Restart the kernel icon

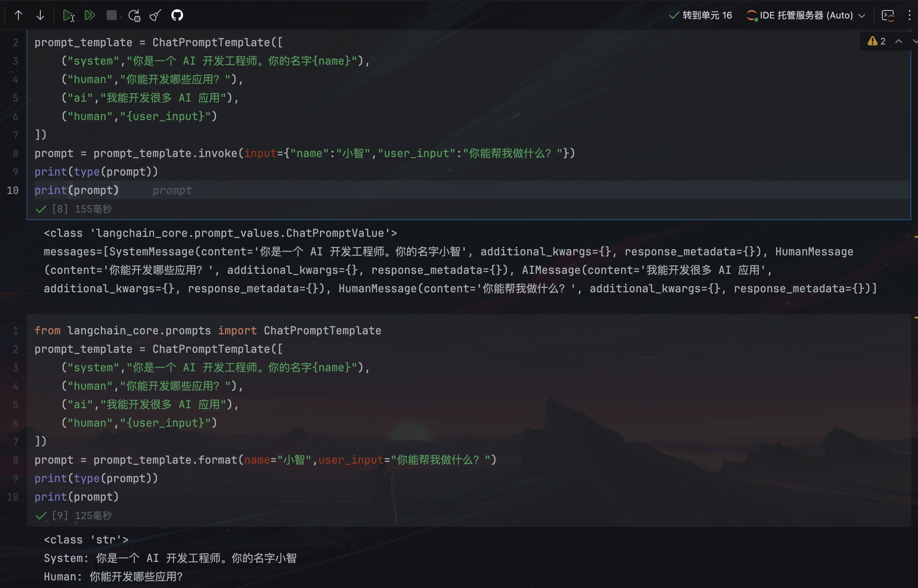(x=134, y=16)
